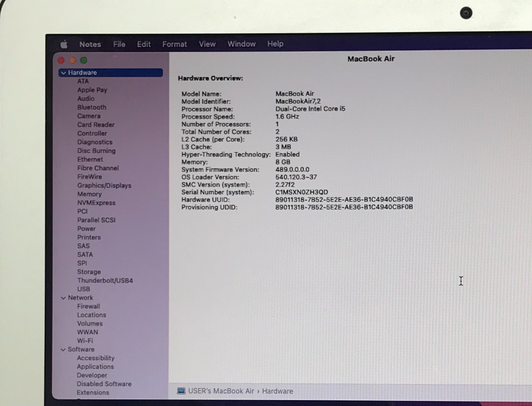532x406 pixels.
Task: Open the View menu
Action: [x=207, y=44]
